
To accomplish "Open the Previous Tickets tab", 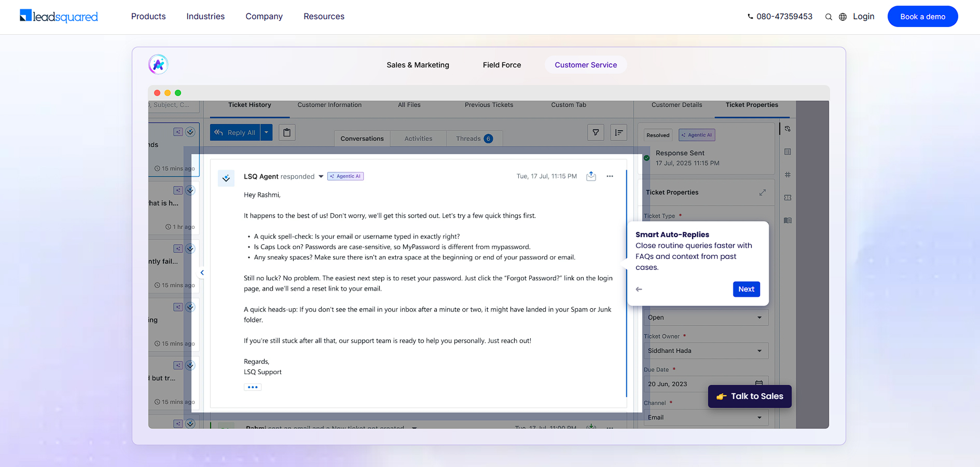I will point(489,105).
